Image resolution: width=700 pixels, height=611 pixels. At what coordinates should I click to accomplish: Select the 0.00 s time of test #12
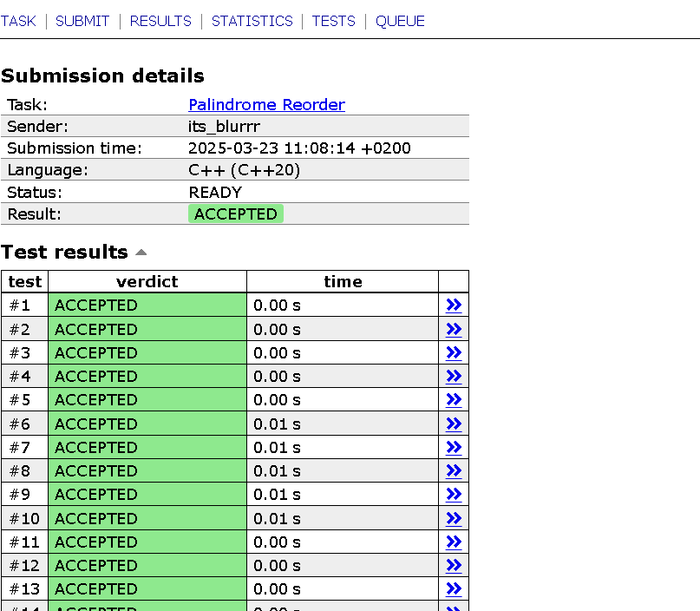pos(277,566)
